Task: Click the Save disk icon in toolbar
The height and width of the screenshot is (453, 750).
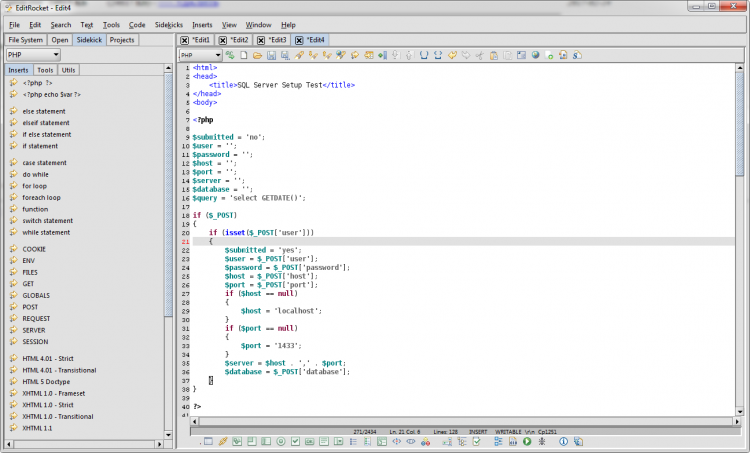Action: pyautogui.click(x=271, y=55)
